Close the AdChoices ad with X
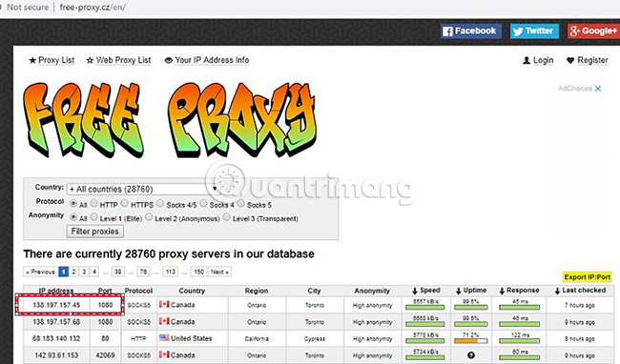Screen dimensions: 620x364 pyautogui.click(x=598, y=89)
